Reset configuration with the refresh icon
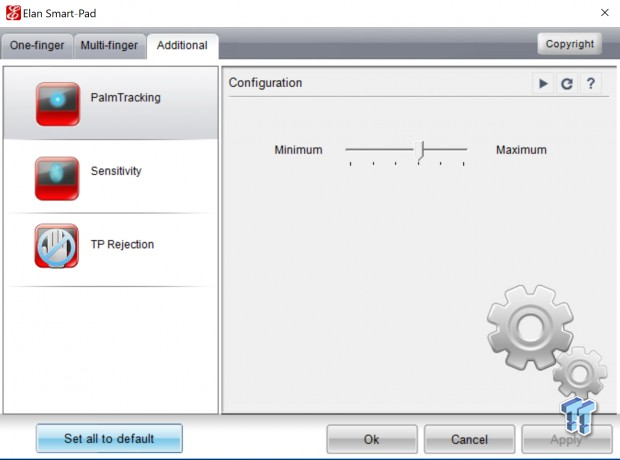This screenshot has width=620, height=460. click(567, 83)
